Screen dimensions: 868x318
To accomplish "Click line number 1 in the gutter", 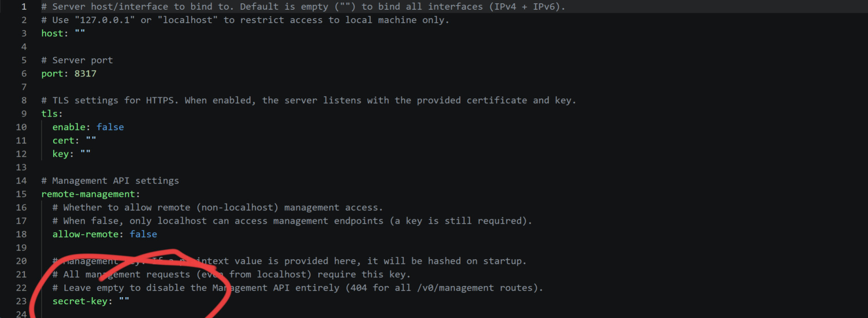I will [24, 7].
